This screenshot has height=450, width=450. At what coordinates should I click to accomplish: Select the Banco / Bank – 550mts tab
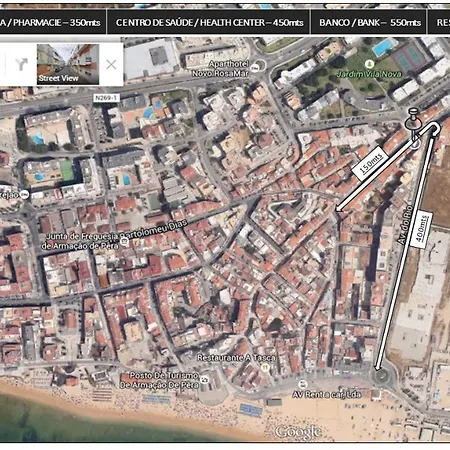tap(369, 22)
